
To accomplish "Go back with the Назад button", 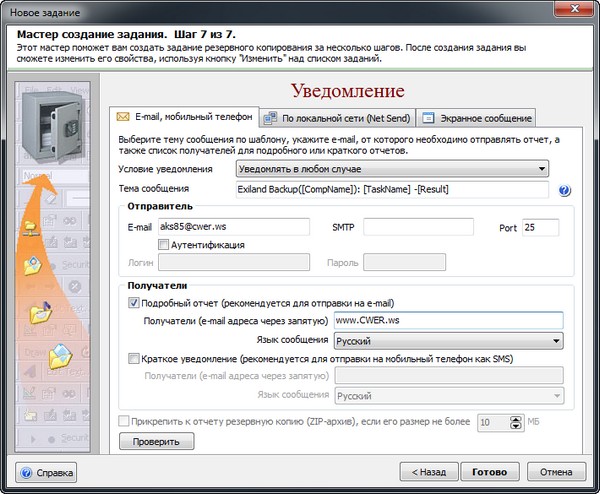I will click(x=427, y=470).
